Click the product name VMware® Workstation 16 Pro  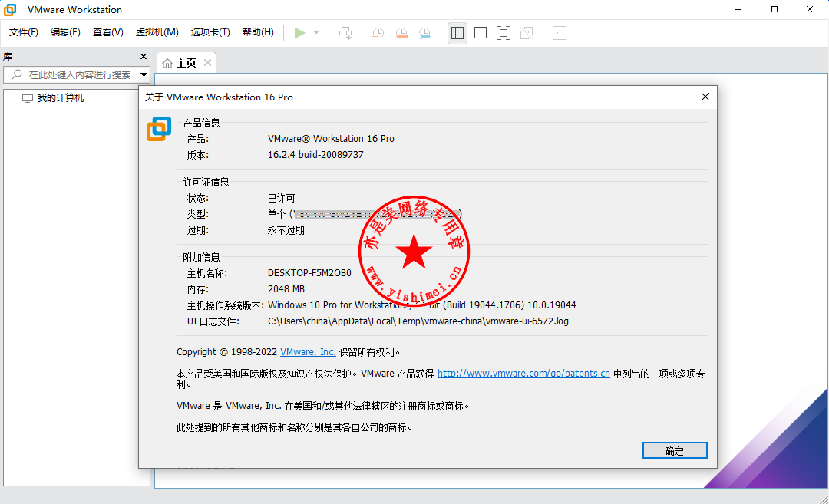click(331, 139)
